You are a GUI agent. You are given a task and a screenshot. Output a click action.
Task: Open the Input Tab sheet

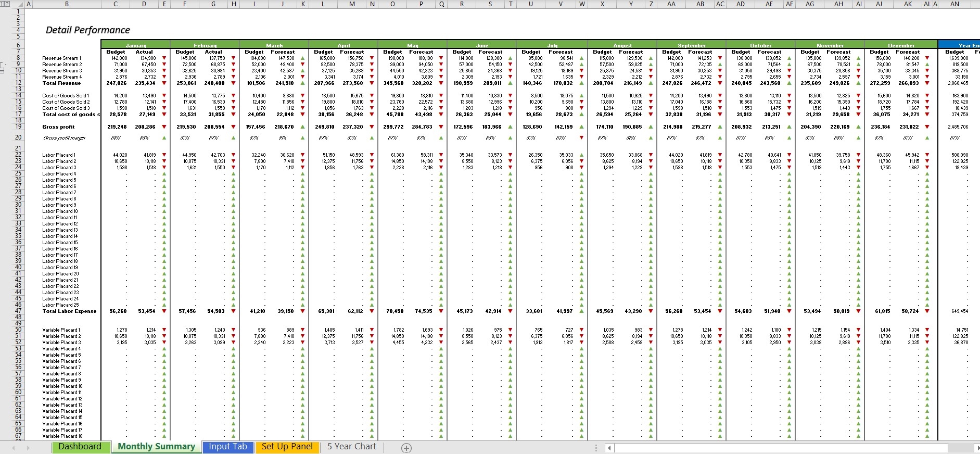pyautogui.click(x=227, y=447)
